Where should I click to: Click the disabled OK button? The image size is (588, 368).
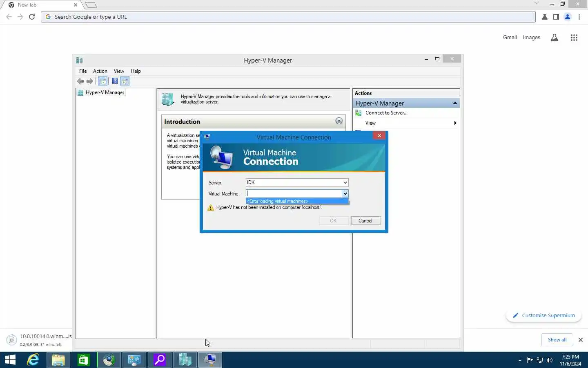(334, 221)
